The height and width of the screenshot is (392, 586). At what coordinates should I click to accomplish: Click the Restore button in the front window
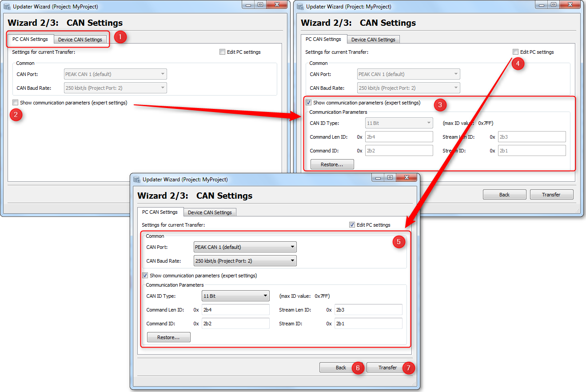pyautogui.click(x=168, y=337)
